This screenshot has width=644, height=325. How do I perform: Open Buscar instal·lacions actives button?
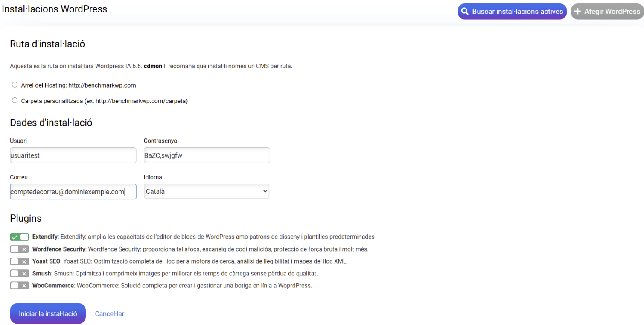(512, 12)
